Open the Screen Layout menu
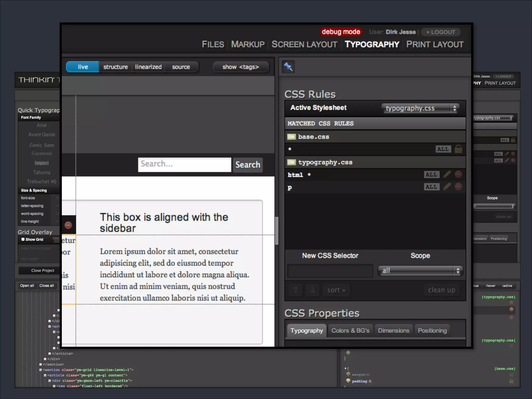This screenshot has width=532, height=399. pyautogui.click(x=304, y=44)
